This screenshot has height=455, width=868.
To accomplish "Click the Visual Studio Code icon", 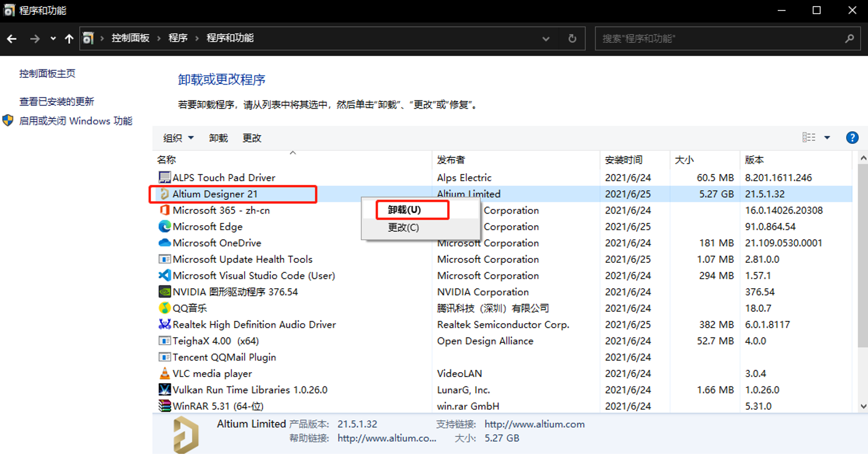I will (x=164, y=276).
